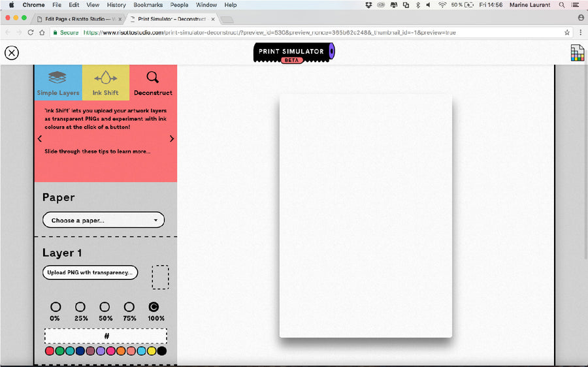This screenshot has height=367, width=588.
Task: Pick the lavender purple ink swatch
Action: click(x=100, y=351)
